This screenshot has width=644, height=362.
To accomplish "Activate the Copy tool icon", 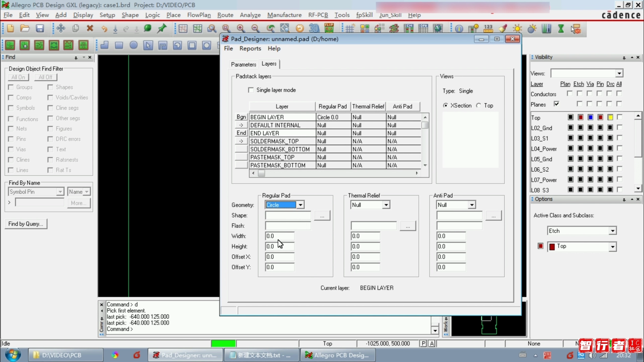I will (76, 29).
